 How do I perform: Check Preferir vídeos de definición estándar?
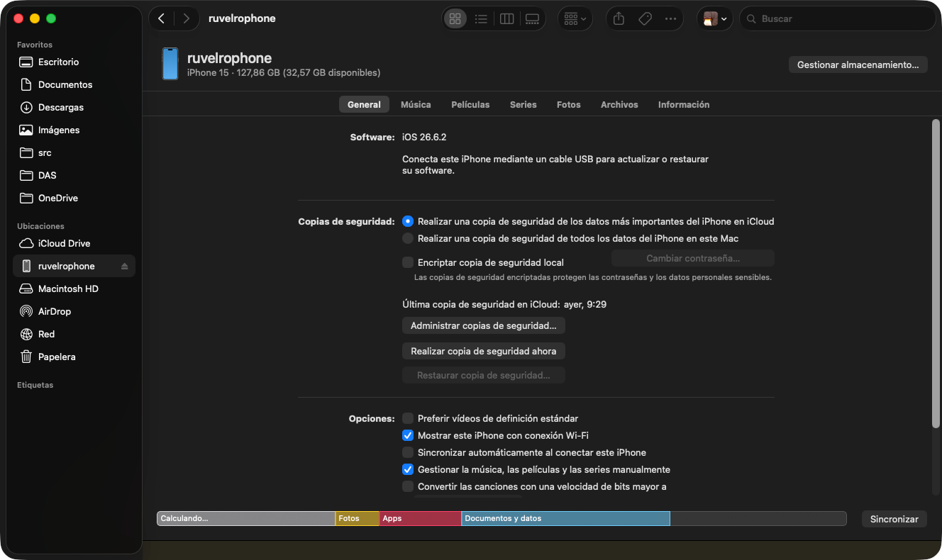[408, 418]
